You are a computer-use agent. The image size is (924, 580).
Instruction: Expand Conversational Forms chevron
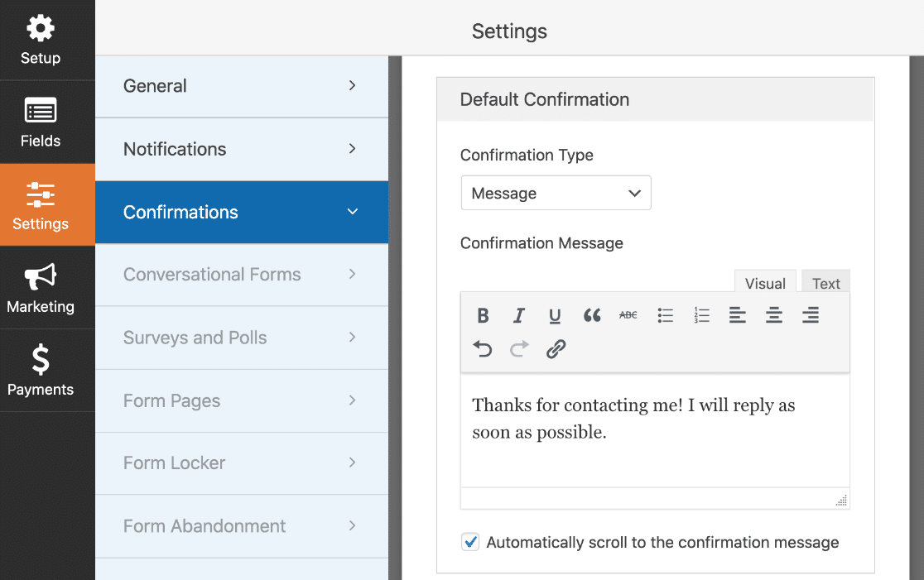tap(352, 275)
